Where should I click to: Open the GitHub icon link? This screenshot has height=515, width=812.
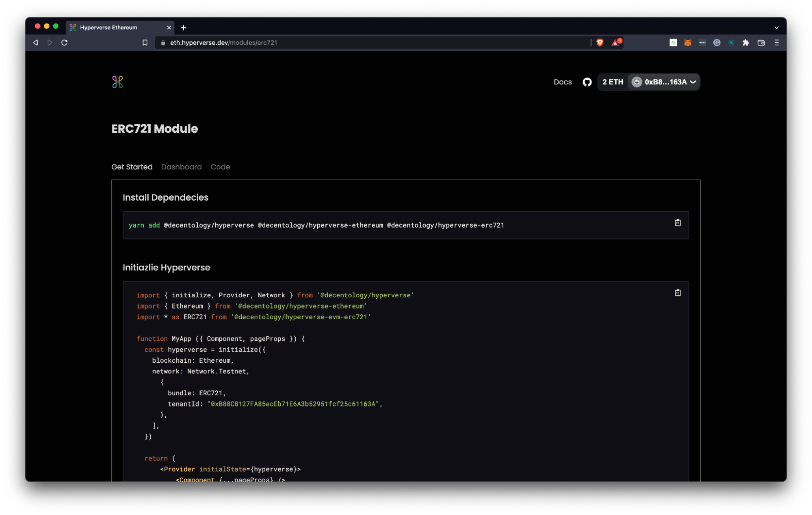(587, 82)
